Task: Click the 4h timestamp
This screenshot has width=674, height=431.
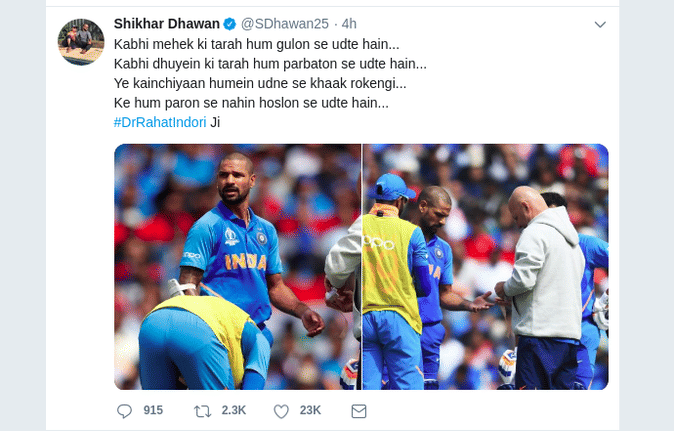Action: 349,24
